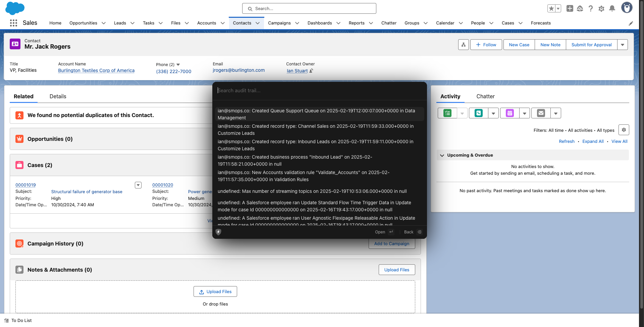
Task: Open the Setup gear icon
Action: point(601,8)
